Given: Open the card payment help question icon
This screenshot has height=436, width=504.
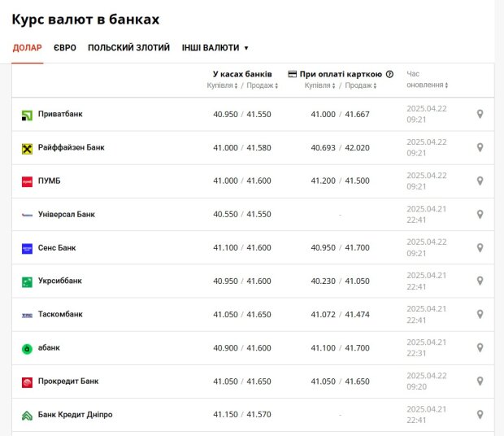Looking at the screenshot, I should coord(389,74).
